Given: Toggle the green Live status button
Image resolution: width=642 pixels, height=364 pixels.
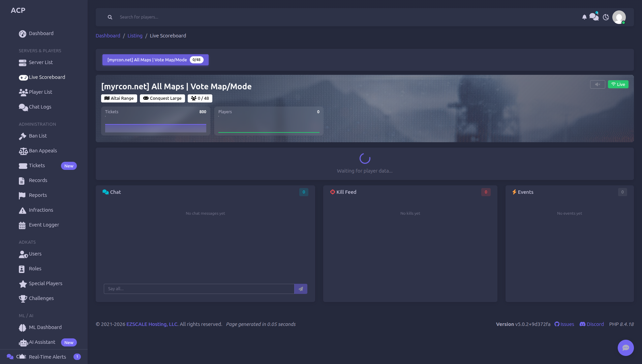Looking at the screenshot, I should click(x=618, y=84).
